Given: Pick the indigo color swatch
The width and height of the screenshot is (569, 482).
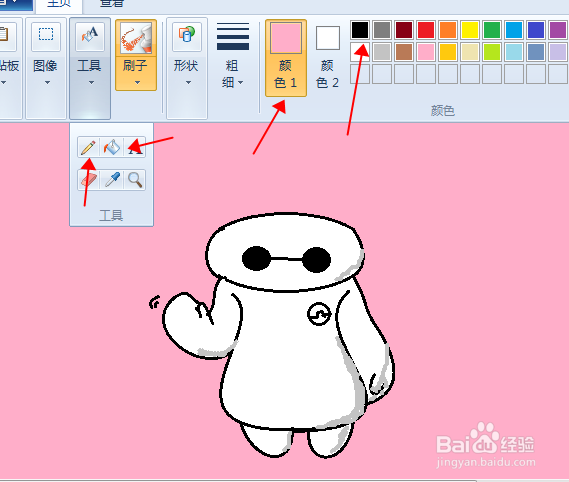Looking at the screenshot, I should 536,30.
